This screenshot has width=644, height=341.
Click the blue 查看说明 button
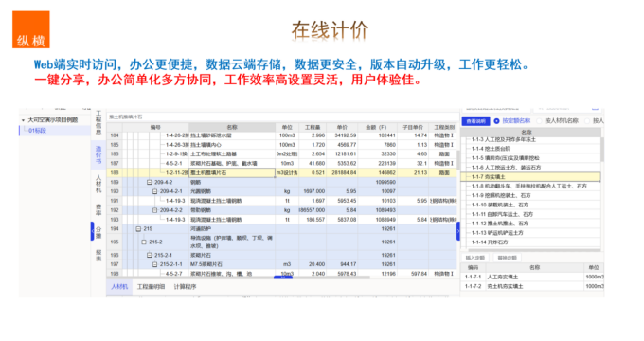click(476, 121)
